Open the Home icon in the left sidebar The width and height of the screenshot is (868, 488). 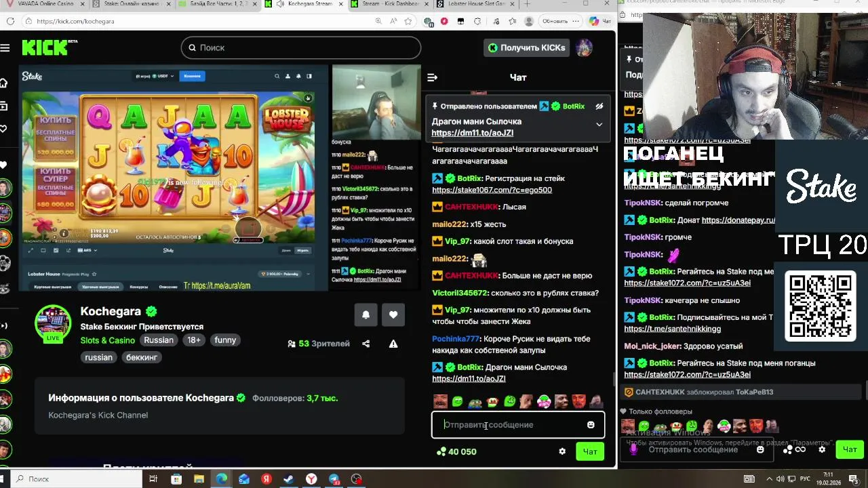4,83
